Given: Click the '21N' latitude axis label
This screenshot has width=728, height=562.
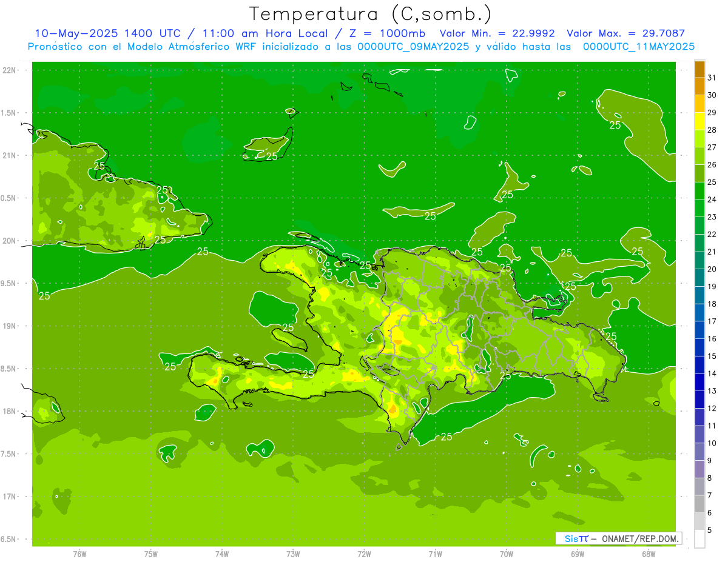Looking at the screenshot, I should click(x=10, y=155).
